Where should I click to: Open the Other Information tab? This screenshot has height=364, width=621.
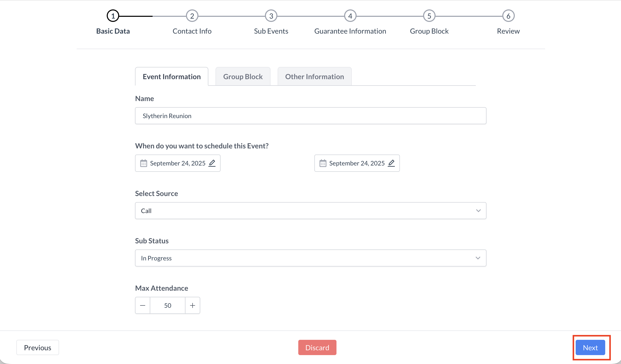[314, 77]
